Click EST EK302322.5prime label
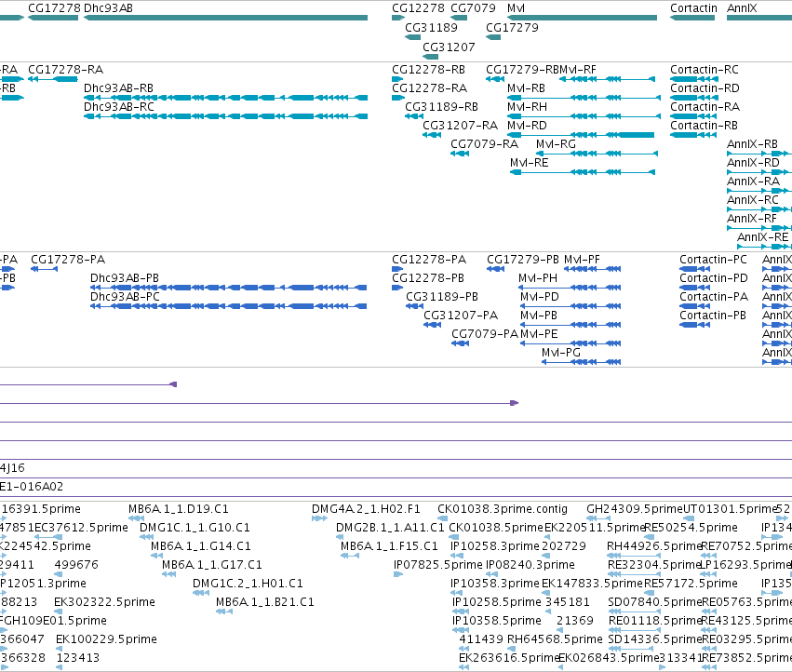Viewport: 792px width, 672px height. (104, 602)
